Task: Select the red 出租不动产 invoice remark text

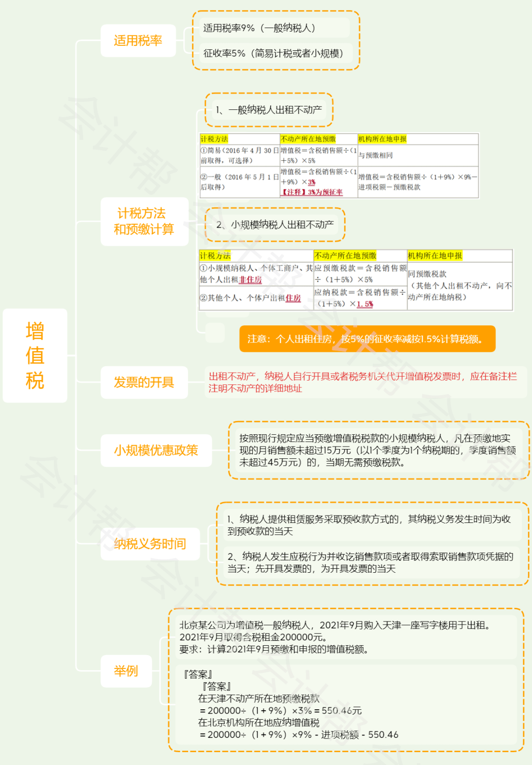Action: point(364,382)
